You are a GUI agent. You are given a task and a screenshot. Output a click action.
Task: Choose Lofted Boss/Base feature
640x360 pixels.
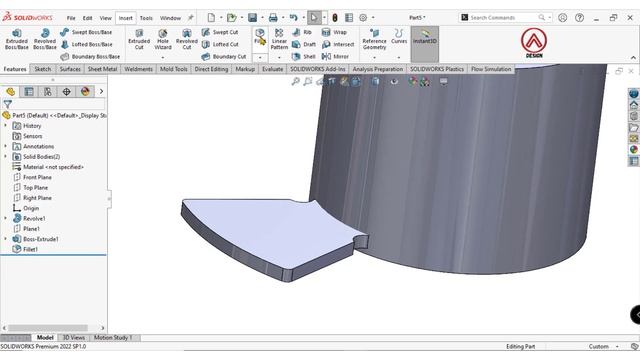point(87,44)
